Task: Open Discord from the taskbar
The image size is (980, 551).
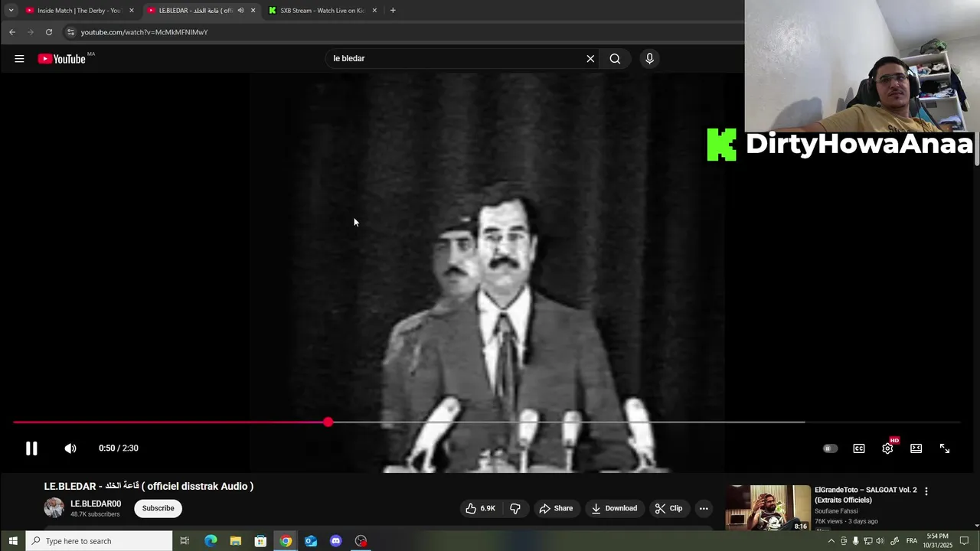Action: pyautogui.click(x=335, y=541)
